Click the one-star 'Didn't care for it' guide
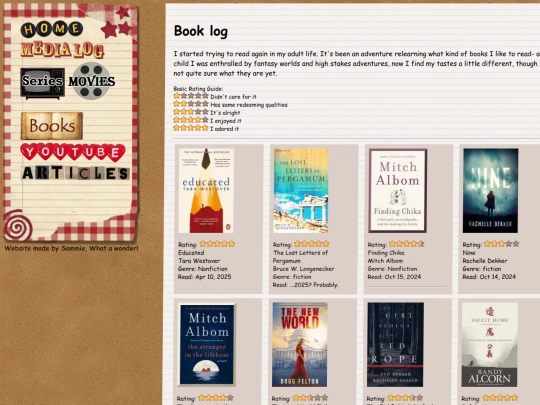 [x=215, y=96]
